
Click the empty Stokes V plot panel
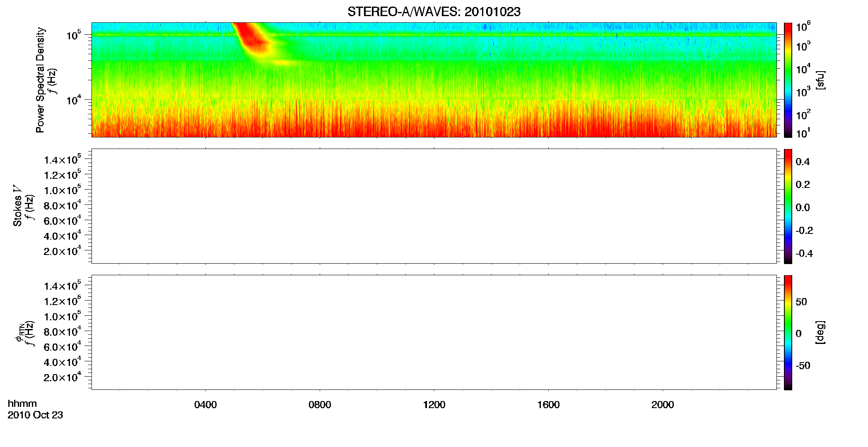pos(434,206)
